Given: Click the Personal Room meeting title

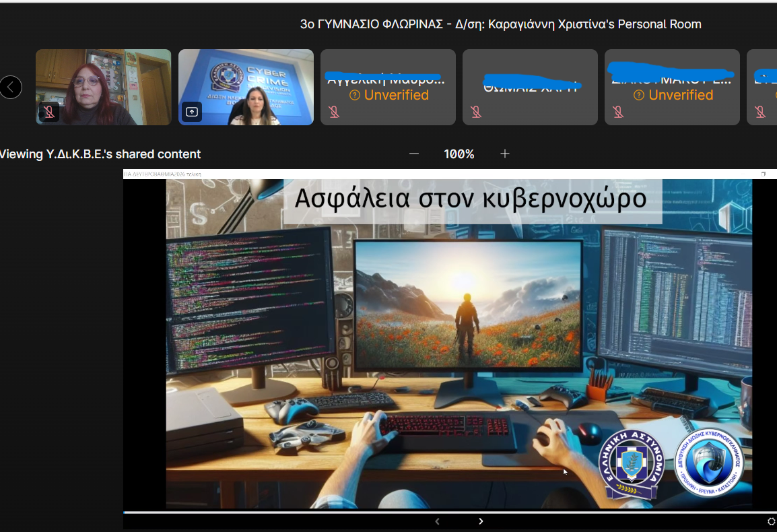Looking at the screenshot, I should (x=500, y=24).
